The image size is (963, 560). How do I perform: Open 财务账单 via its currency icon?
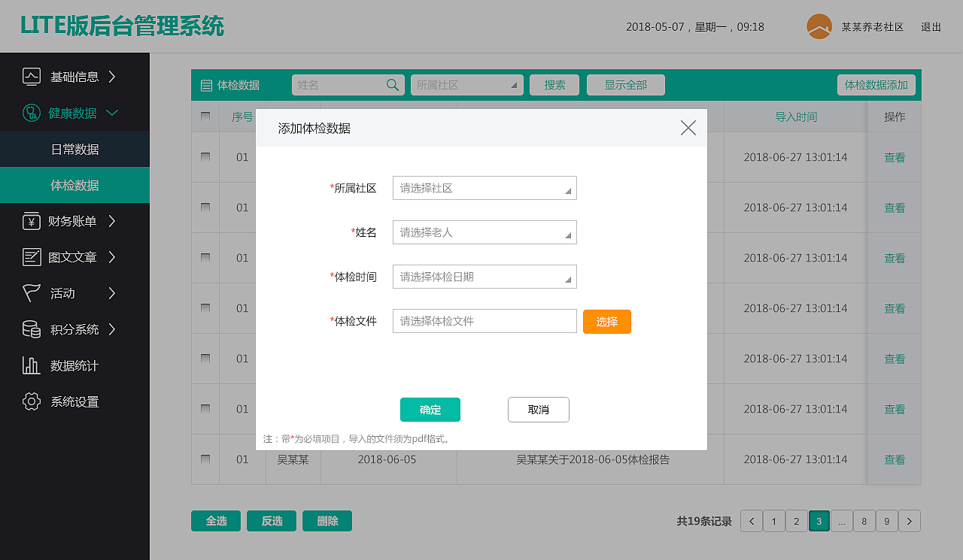31,221
